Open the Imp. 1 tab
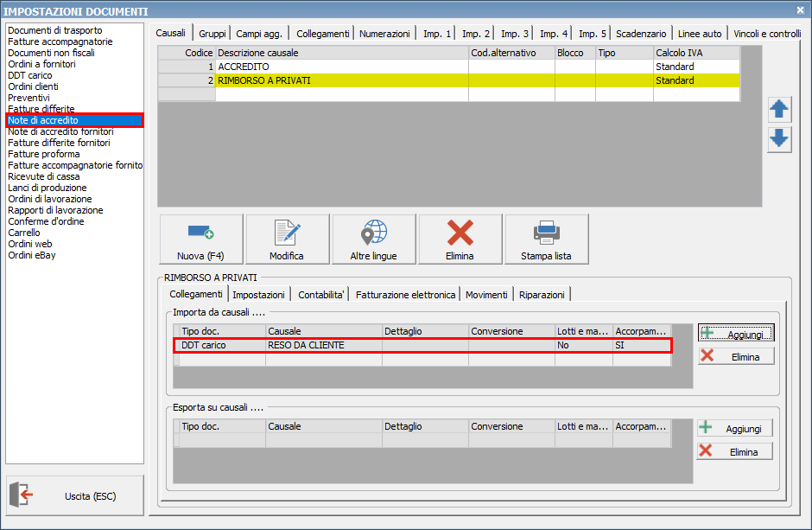 pos(436,34)
